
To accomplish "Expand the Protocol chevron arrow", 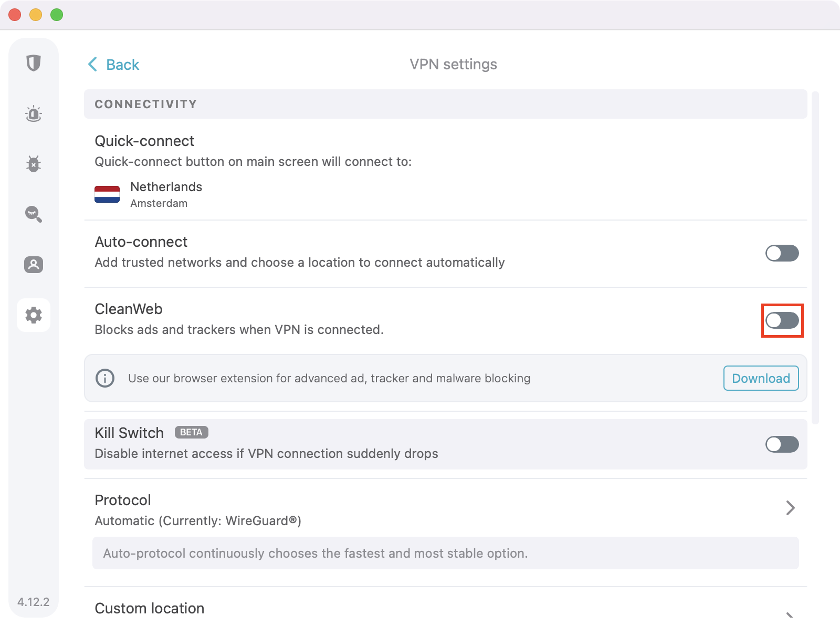I will [790, 508].
